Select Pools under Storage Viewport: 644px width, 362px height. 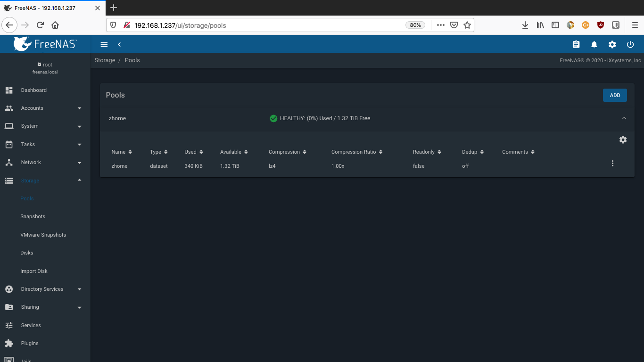pyautogui.click(x=27, y=198)
